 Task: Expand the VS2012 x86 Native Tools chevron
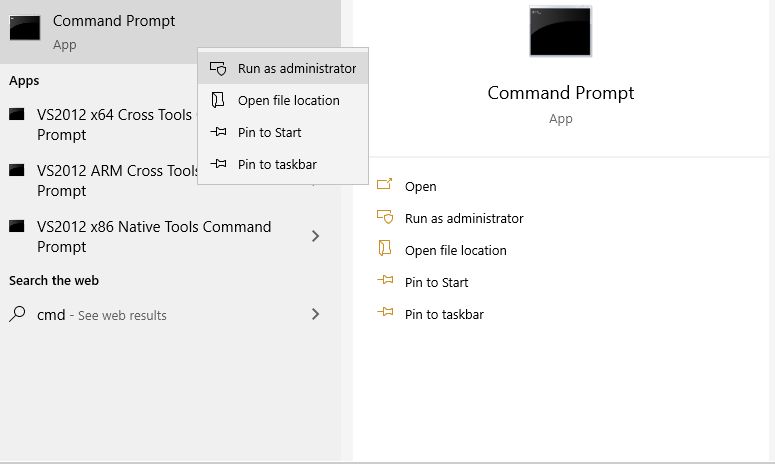tap(316, 236)
